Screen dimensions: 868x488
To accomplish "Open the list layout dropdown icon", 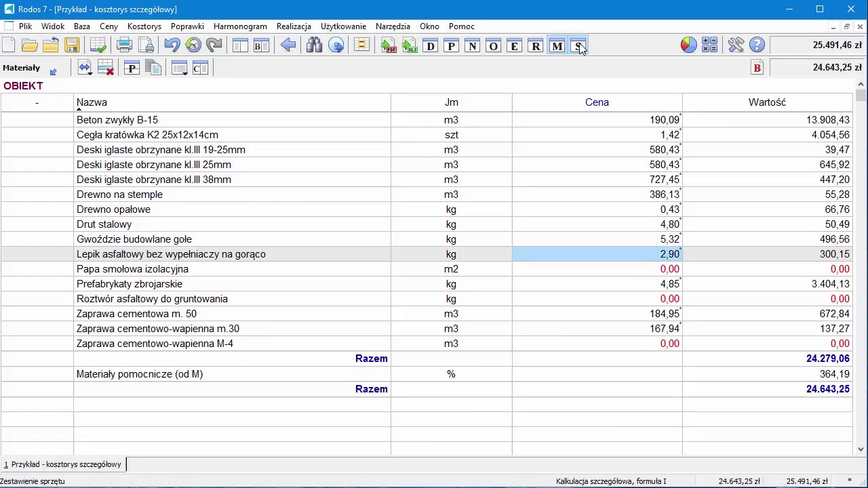I will point(180,68).
